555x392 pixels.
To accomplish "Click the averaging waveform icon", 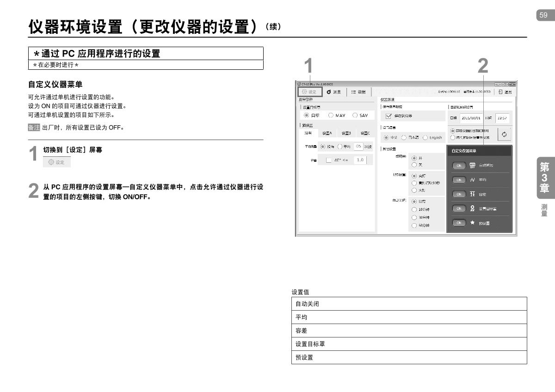I will 472,180.
